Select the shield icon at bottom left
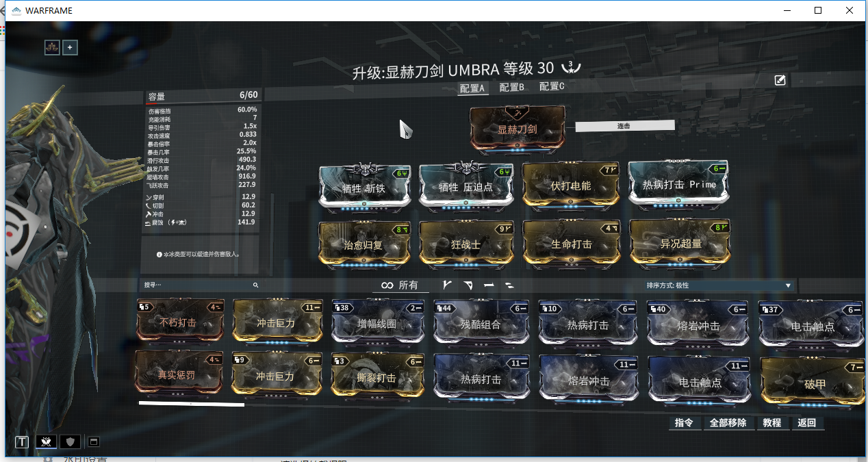This screenshot has width=868, height=462. coord(70,441)
